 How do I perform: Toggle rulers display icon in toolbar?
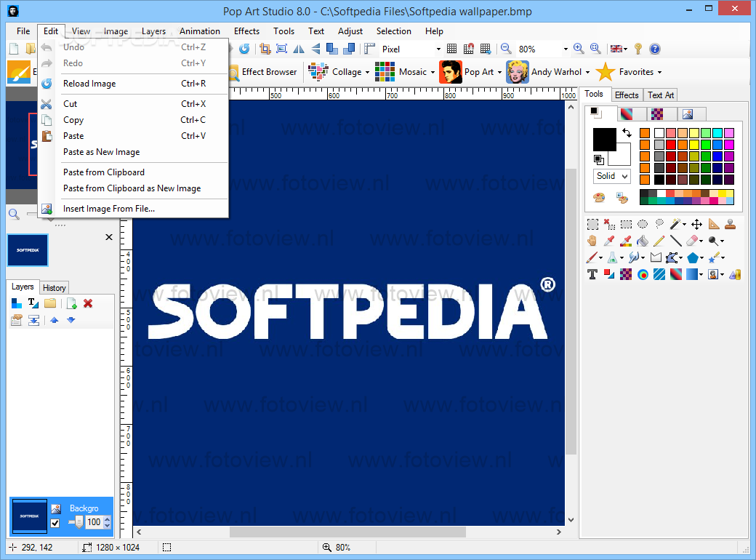369,49
